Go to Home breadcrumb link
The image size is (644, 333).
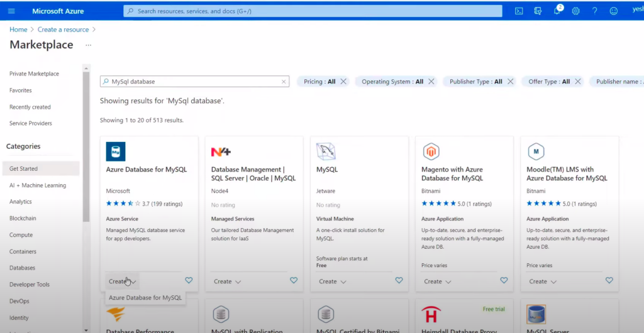point(18,30)
